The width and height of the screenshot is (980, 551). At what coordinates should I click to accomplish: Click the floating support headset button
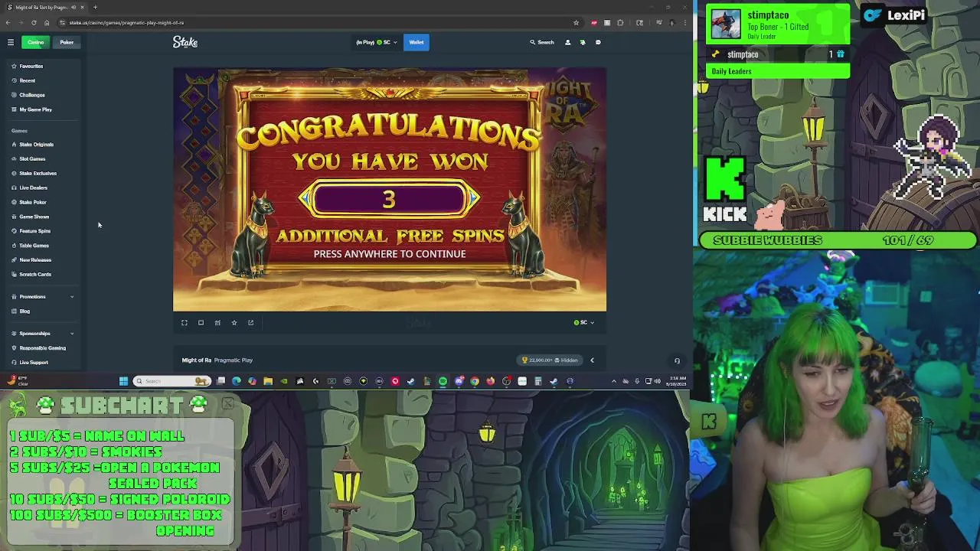(x=677, y=360)
